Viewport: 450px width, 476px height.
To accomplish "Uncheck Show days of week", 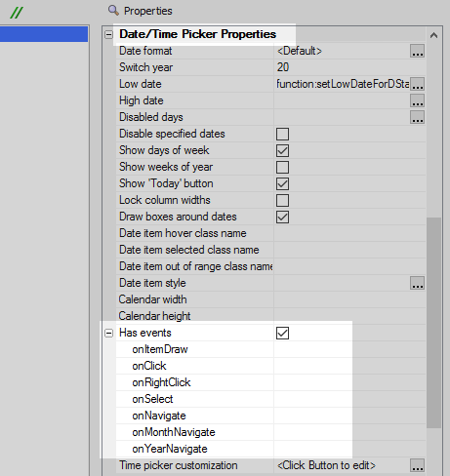I will click(282, 150).
